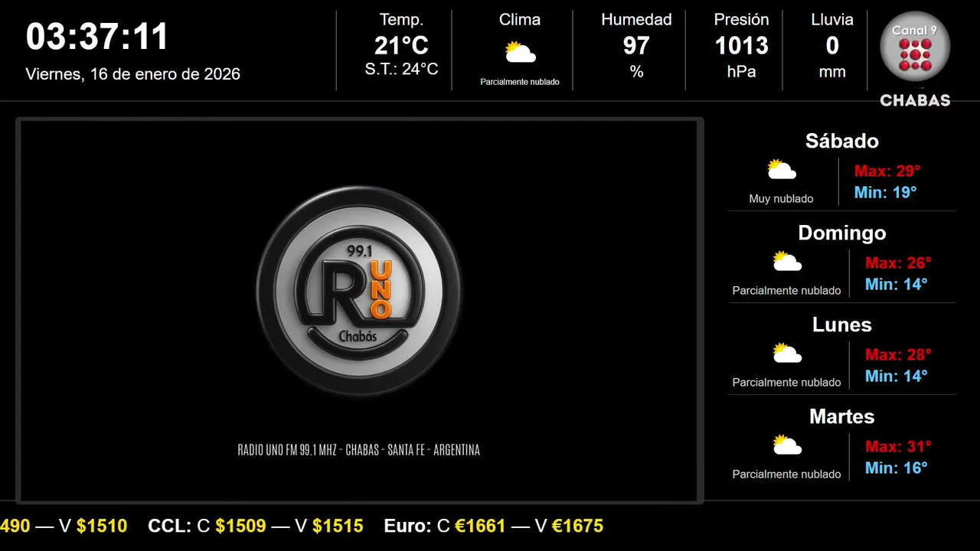Click the Clima label
This screenshot has width=980, height=551.
(520, 20)
